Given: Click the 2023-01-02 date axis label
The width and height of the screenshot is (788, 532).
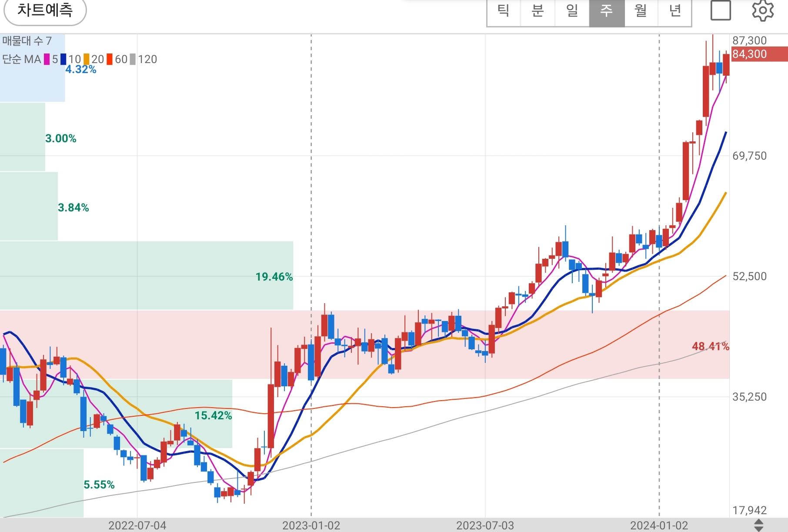Looking at the screenshot, I should [x=311, y=525].
